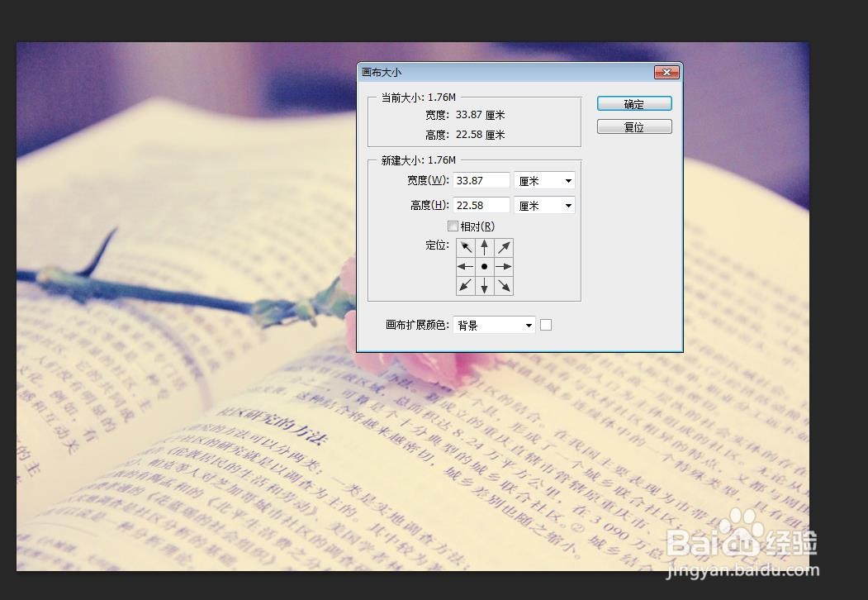Open the 画布扩展颜色 背景 dropdown
The image size is (868, 600).
click(x=495, y=326)
